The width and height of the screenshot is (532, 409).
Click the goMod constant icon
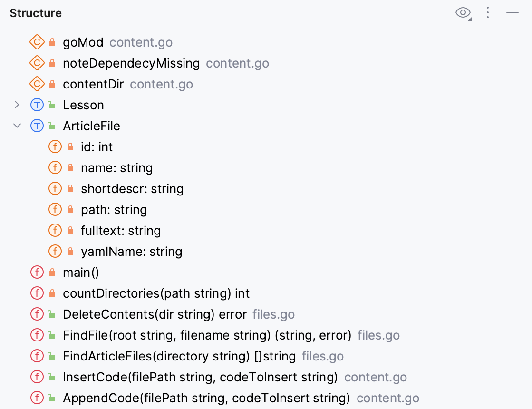point(37,42)
